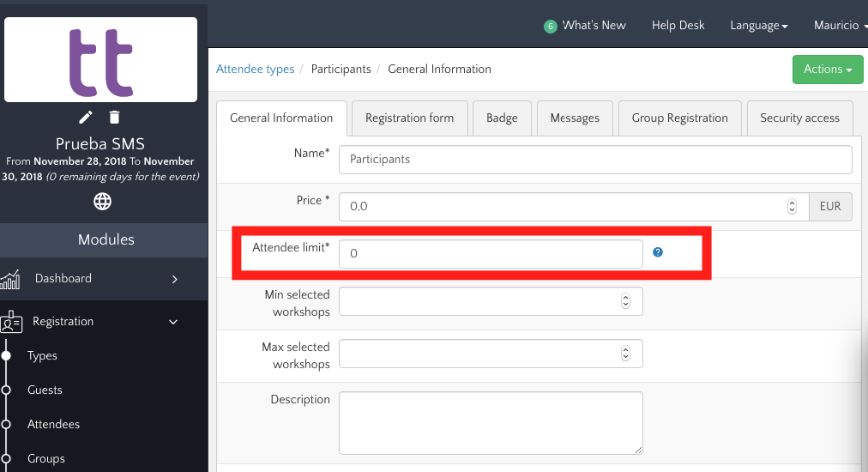Open the Help Desk link
The width and height of the screenshot is (868, 472).
tap(678, 26)
